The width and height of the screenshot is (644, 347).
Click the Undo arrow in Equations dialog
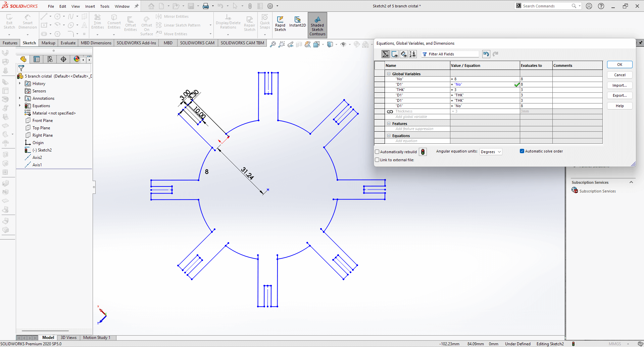click(x=486, y=54)
